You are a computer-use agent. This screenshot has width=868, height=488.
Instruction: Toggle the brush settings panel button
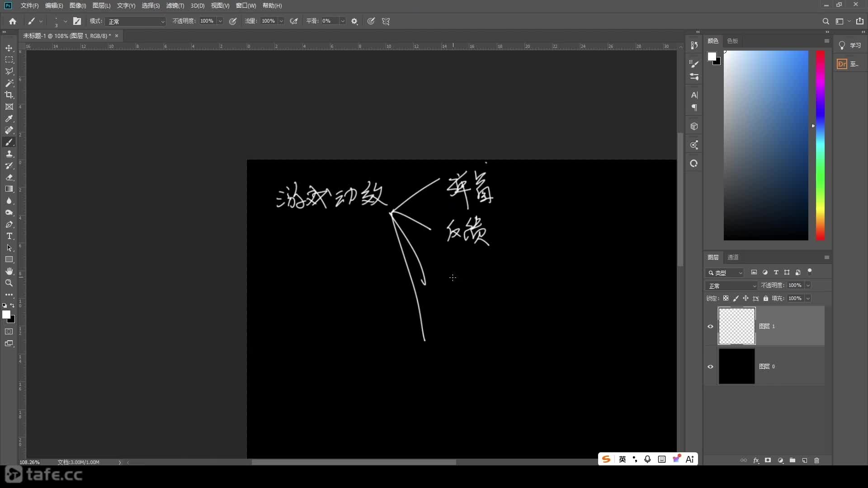point(77,21)
